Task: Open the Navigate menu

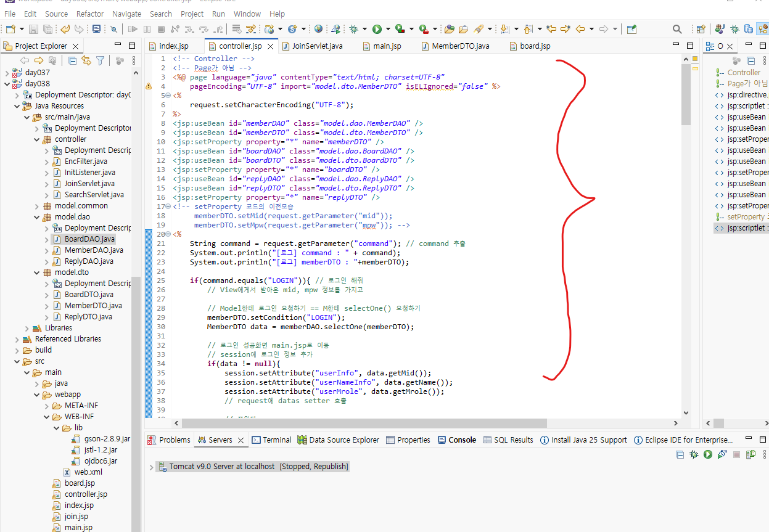Action: [x=127, y=14]
